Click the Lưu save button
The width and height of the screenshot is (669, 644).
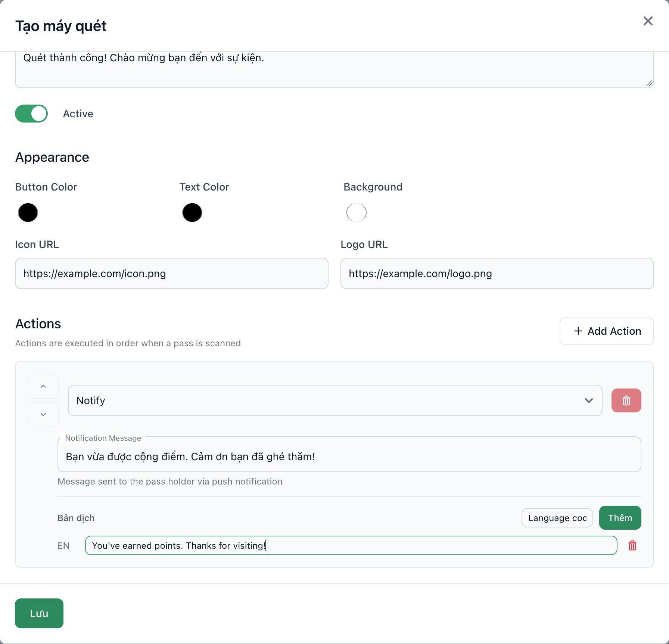(x=39, y=613)
